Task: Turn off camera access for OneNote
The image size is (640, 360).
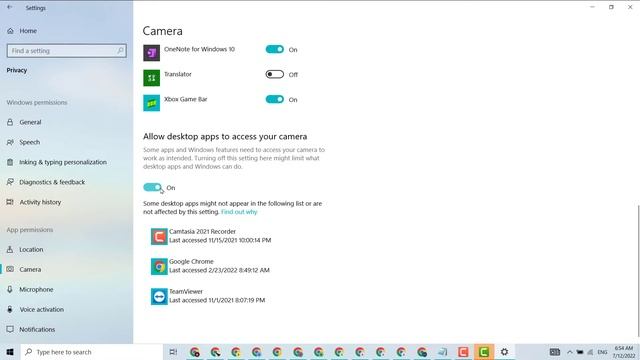Action: tap(275, 49)
